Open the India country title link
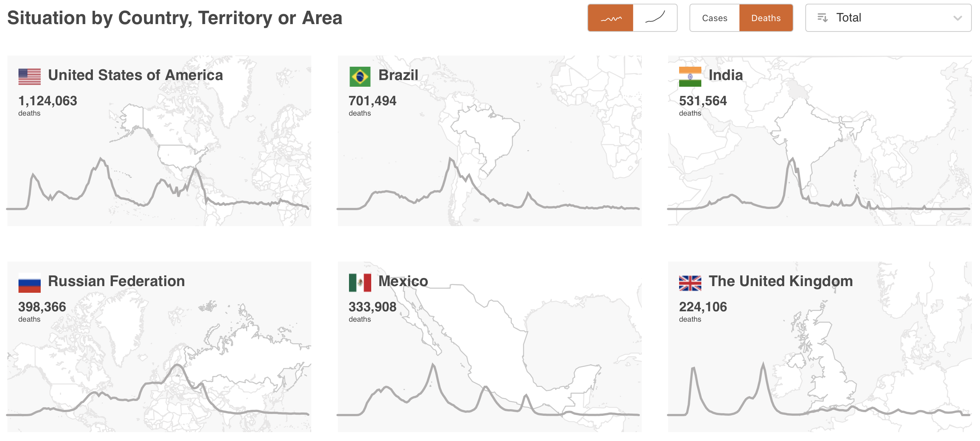The image size is (980, 441). (x=725, y=75)
